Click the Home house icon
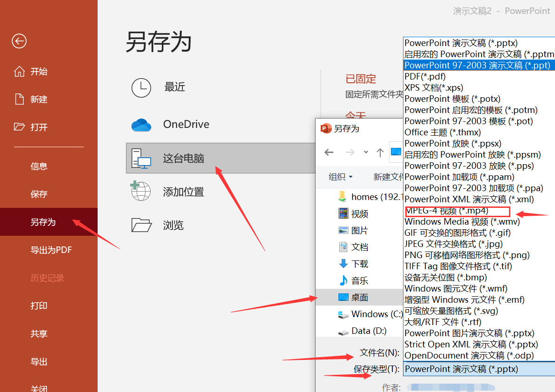555x392 pixels. (20, 71)
